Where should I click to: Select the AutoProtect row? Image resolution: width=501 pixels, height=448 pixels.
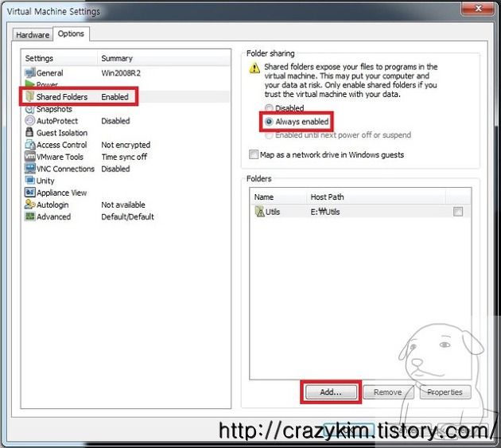pos(126,121)
